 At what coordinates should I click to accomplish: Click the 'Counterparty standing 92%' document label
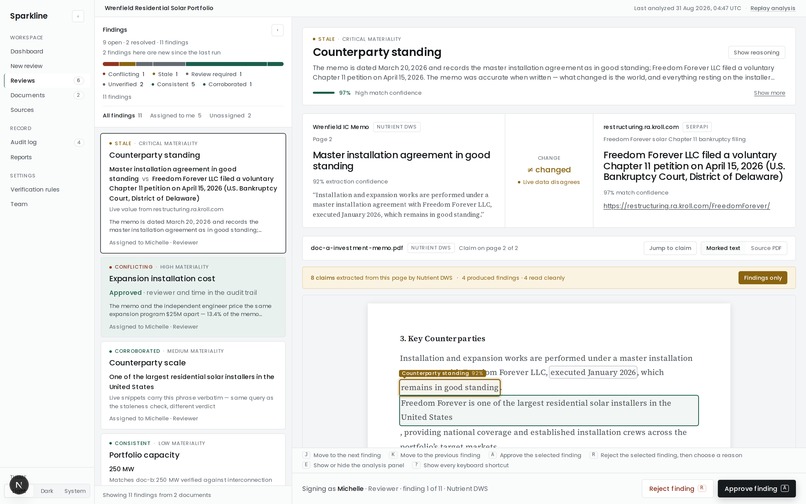(x=442, y=373)
